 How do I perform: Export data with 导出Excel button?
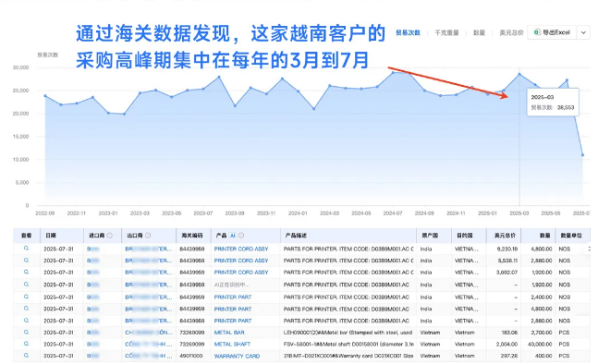pos(552,32)
